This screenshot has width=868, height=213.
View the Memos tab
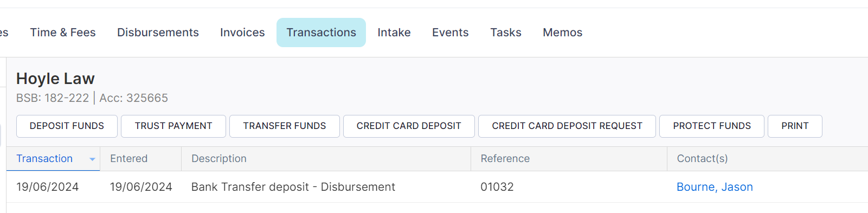pos(563,33)
